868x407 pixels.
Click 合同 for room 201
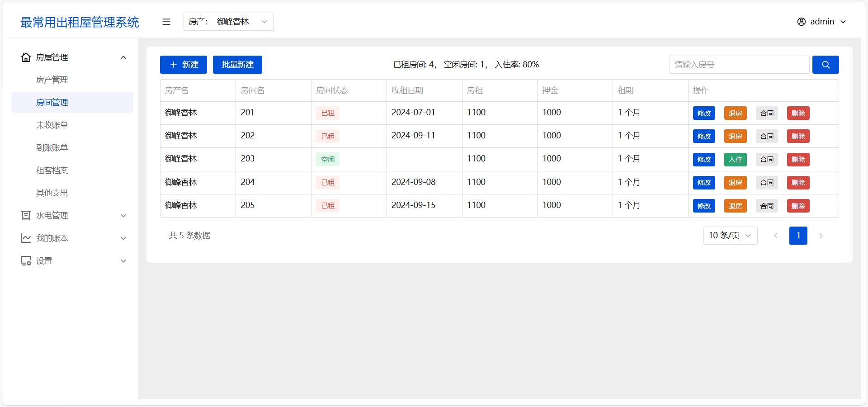pos(767,113)
